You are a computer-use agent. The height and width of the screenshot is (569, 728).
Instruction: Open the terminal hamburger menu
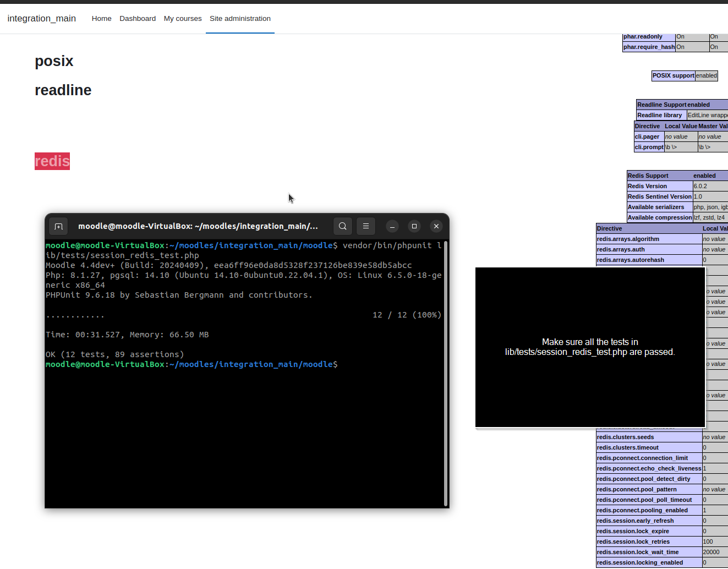click(366, 226)
